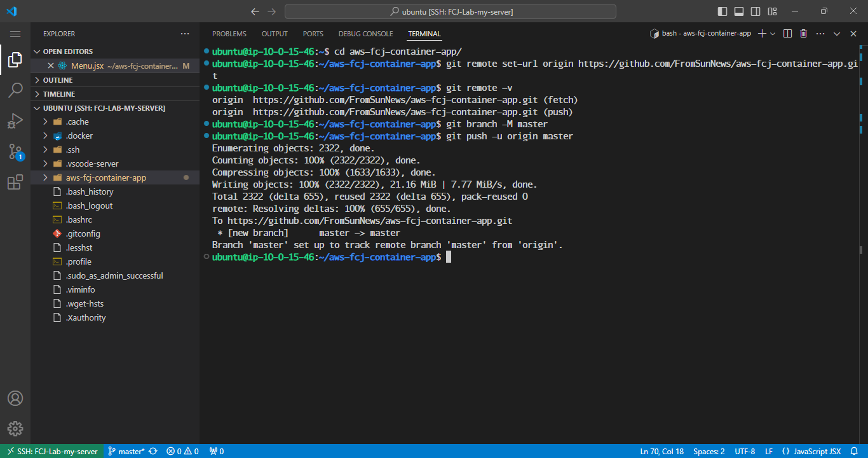This screenshot has height=458, width=868.
Task: Click Ln 70, Col 18 status item
Action: point(662,451)
